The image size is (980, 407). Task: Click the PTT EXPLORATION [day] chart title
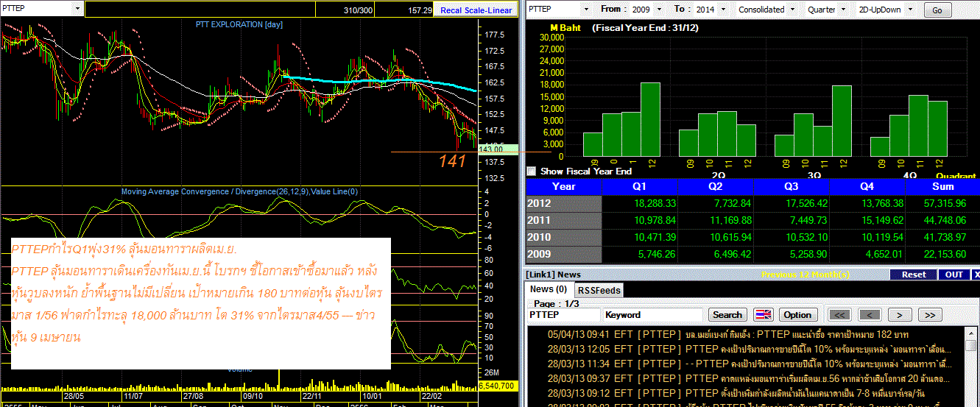click(239, 24)
